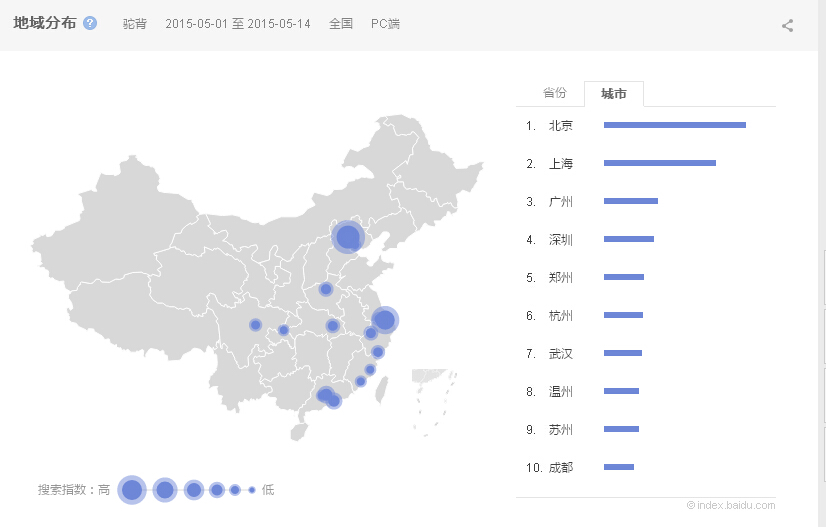This screenshot has width=826, height=527.
Task: Open the PC端 device selector
Action: (385, 24)
